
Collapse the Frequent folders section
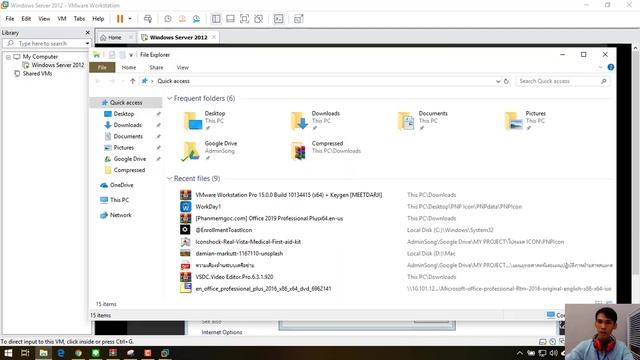tap(169, 98)
